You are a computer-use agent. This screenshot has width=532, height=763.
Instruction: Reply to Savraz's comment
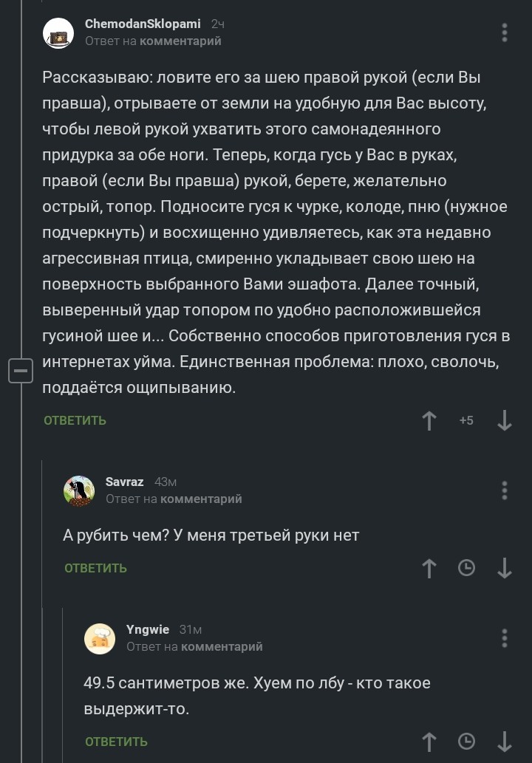click(95, 568)
